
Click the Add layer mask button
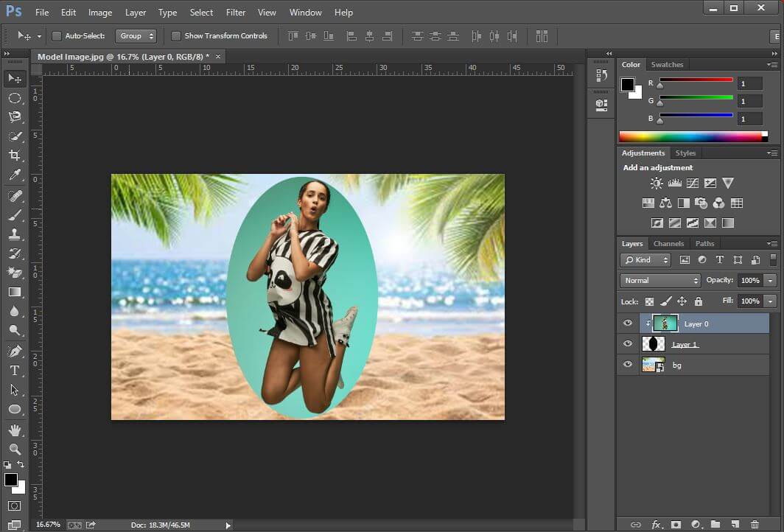pyautogui.click(x=676, y=524)
